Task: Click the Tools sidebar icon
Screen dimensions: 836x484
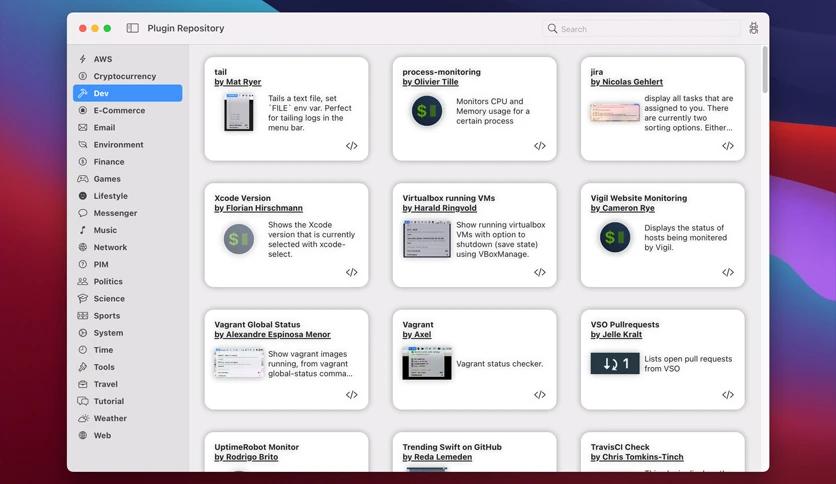Action: pyautogui.click(x=83, y=367)
